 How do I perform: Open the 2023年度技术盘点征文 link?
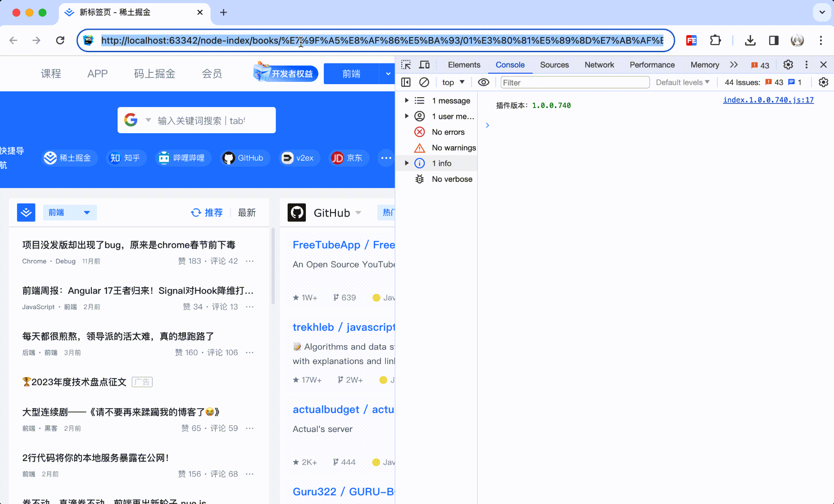(74, 382)
